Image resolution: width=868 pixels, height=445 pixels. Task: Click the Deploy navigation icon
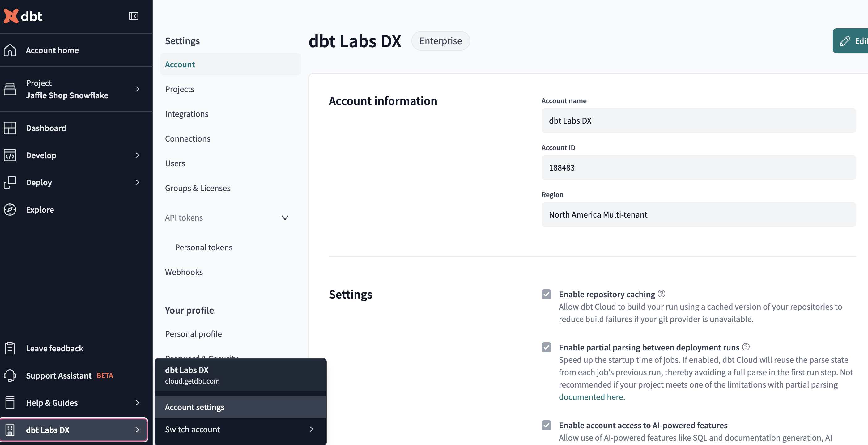(11, 182)
